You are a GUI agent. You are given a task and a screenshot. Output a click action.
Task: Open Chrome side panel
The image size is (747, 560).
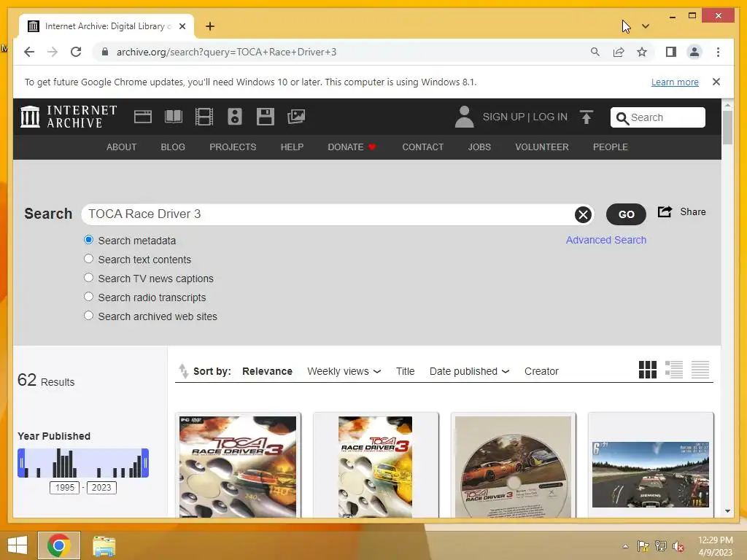tap(671, 52)
